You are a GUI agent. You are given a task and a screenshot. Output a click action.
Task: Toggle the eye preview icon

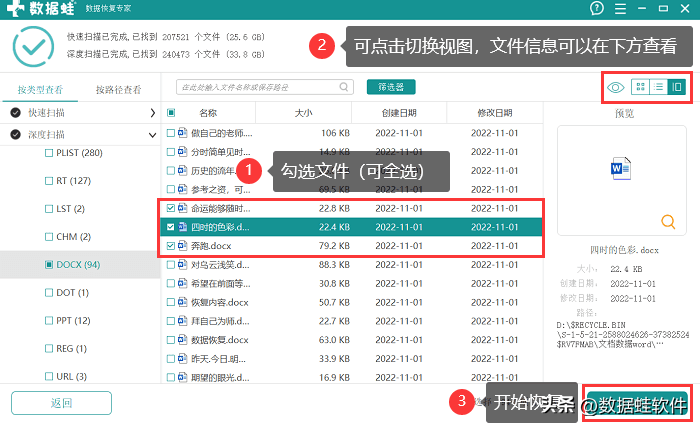[616, 88]
